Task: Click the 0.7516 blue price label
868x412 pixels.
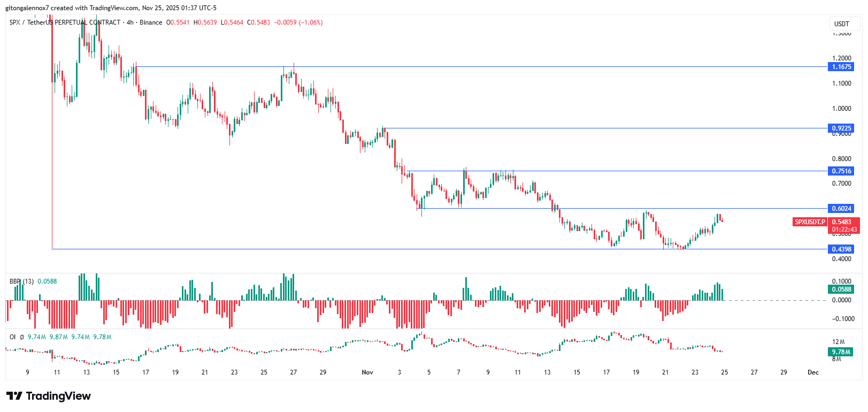Action: tap(841, 171)
